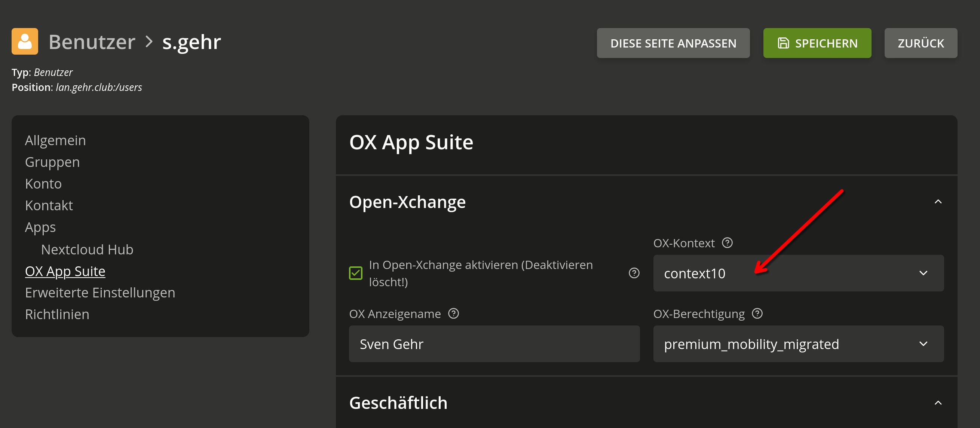Collapse the Geschäftlich section chevron
The image size is (980, 428).
point(938,403)
